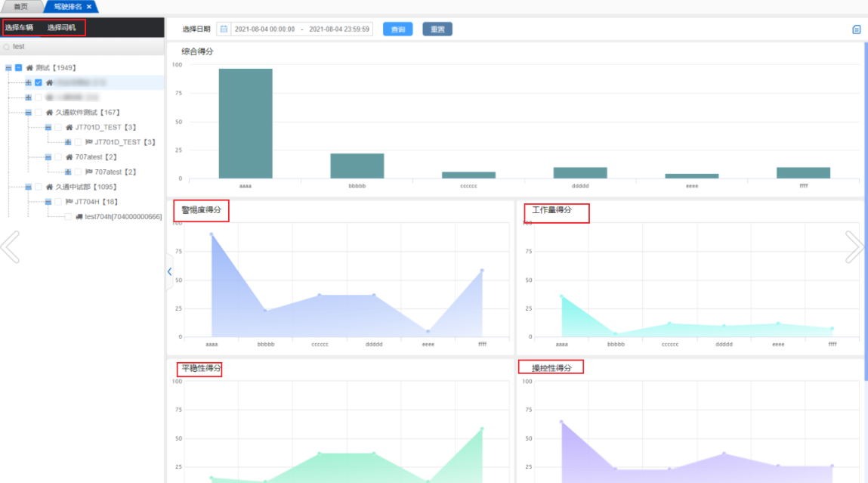
Task: Click the right carousel arrow
Action: point(854,247)
